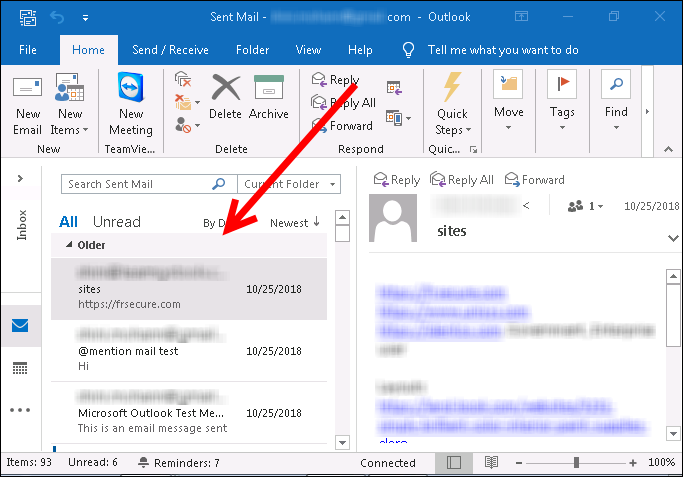
Task: Start a New TeamViewer Meeting
Action: [x=131, y=105]
